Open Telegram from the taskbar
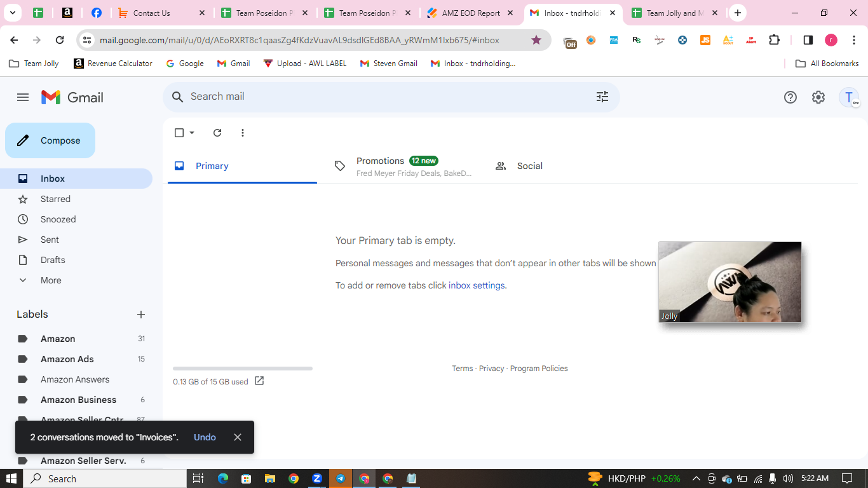868x488 pixels. coord(341,478)
